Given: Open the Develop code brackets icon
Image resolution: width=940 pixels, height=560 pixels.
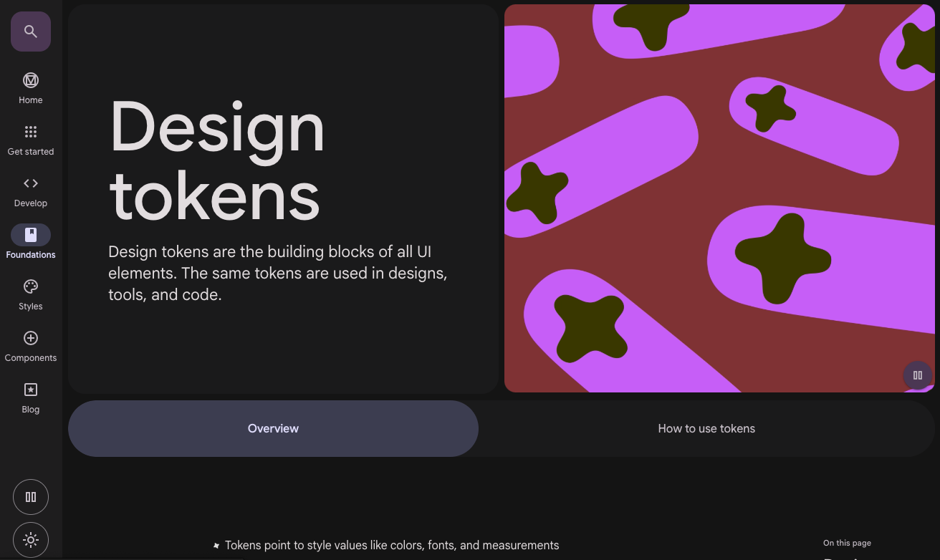Looking at the screenshot, I should pos(31,183).
